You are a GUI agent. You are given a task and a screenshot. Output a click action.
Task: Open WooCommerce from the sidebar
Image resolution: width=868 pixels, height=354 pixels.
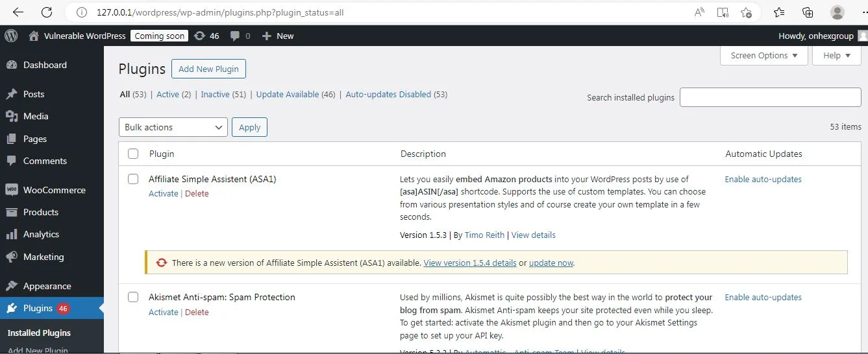[x=54, y=190]
